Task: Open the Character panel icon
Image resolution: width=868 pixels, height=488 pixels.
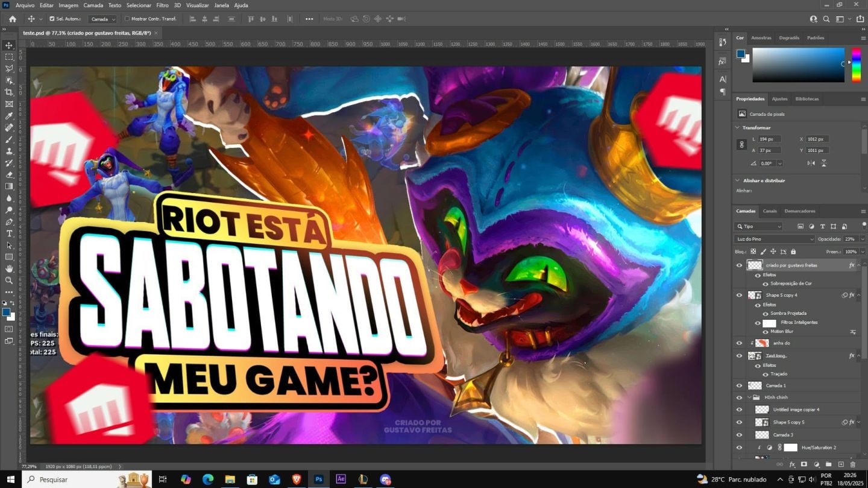Action: click(722, 79)
